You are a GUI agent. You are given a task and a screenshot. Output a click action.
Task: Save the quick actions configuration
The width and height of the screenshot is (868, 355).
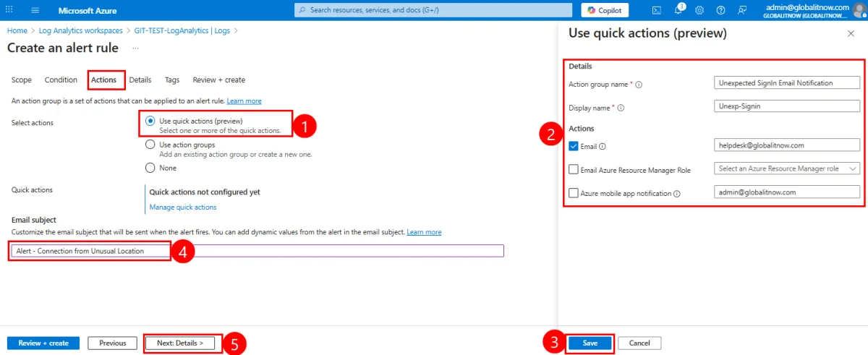590,343
